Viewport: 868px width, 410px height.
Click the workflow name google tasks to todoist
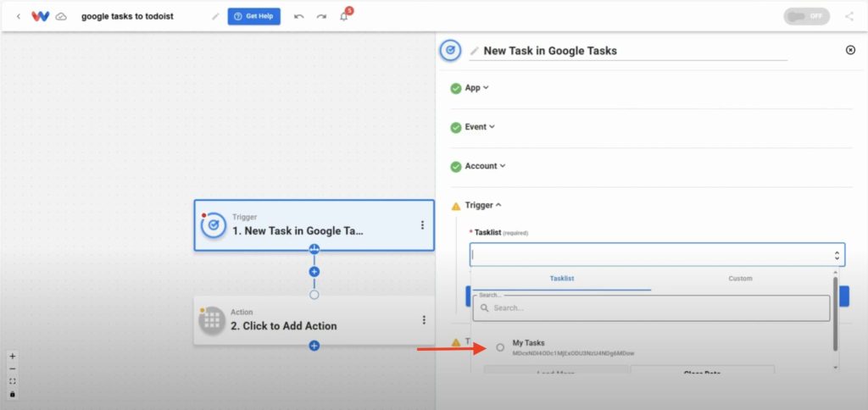[127, 17]
